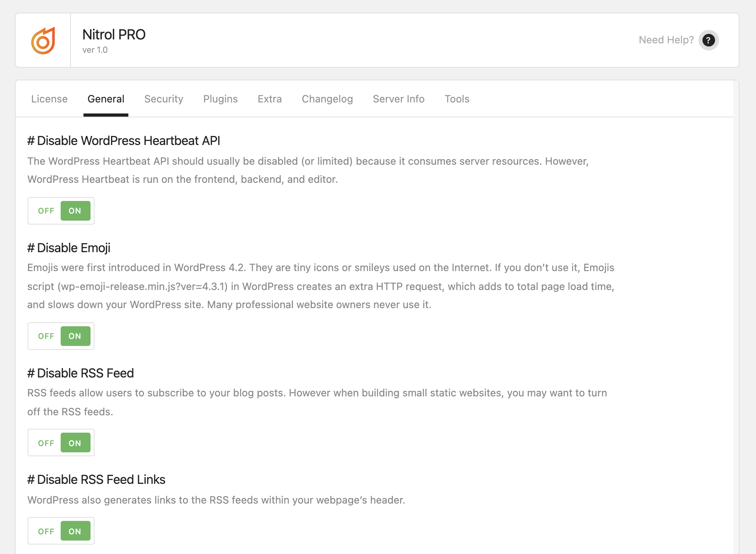Switch to the Extra tab
The width and height of the screenshot is (756, 554).
[270, 99]
